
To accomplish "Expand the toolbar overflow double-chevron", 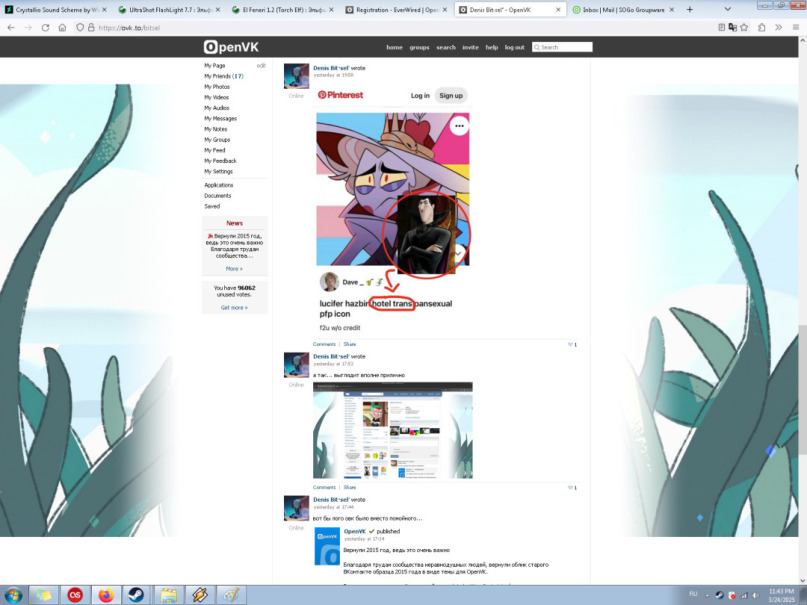I will [x=778, y=27].
